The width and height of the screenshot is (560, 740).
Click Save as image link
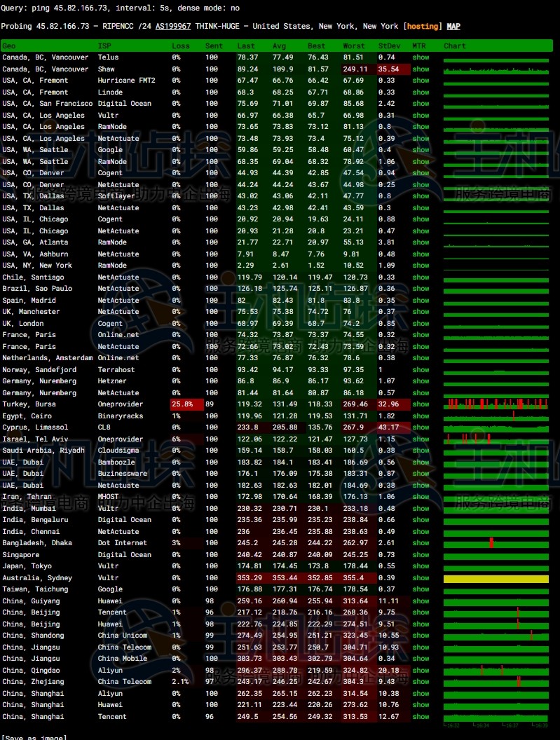(36, 737)
